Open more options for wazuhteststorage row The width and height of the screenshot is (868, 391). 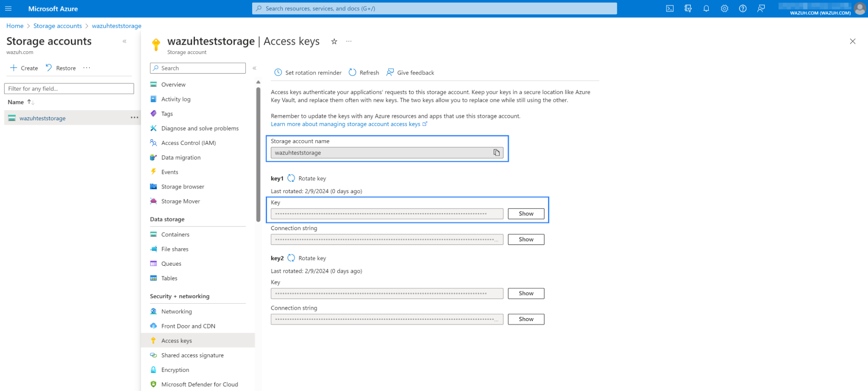click(134, 118)
